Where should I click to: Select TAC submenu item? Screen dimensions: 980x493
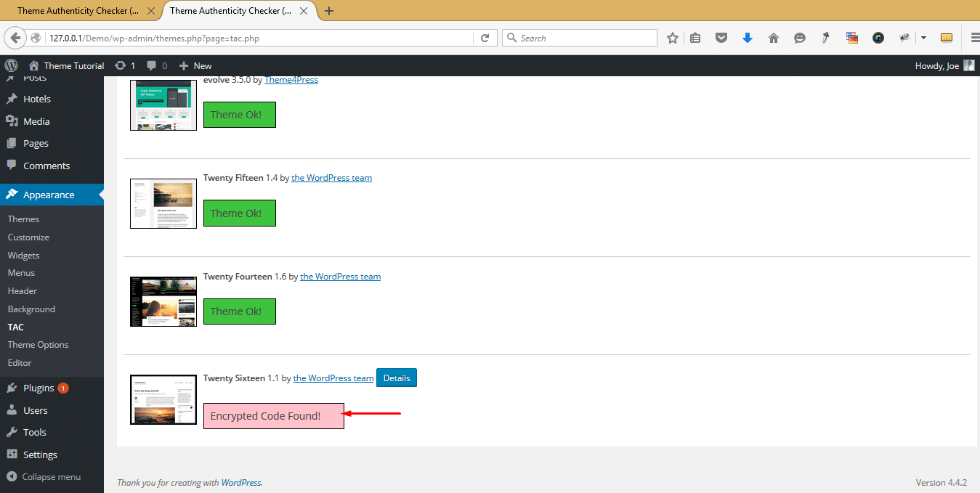click(x=16, y=327)
